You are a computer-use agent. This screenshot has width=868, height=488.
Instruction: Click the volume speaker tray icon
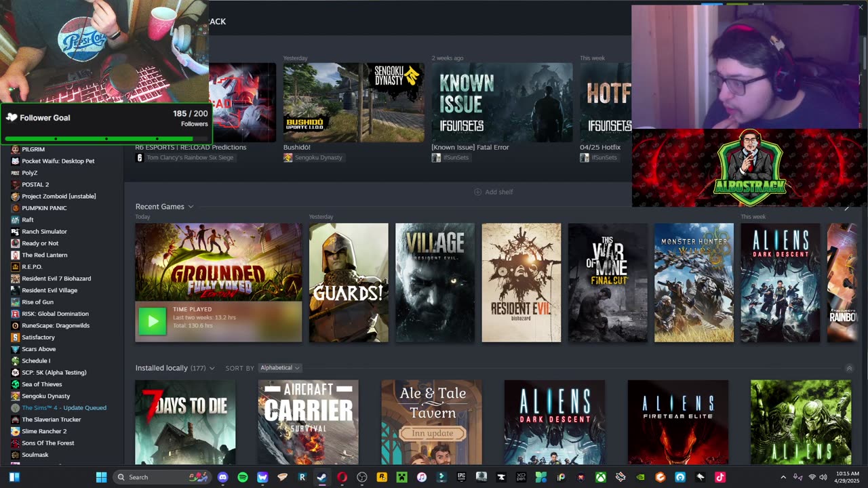pos(825,477)
